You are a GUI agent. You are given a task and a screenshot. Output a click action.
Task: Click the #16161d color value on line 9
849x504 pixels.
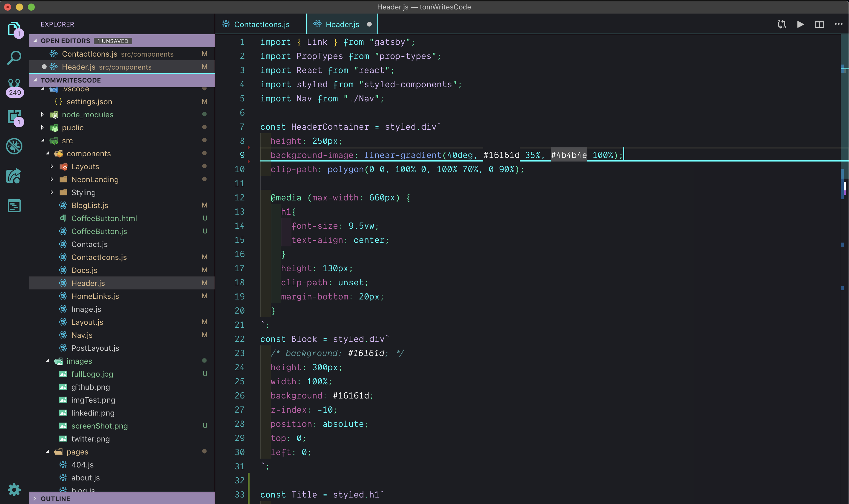point(501,155)
